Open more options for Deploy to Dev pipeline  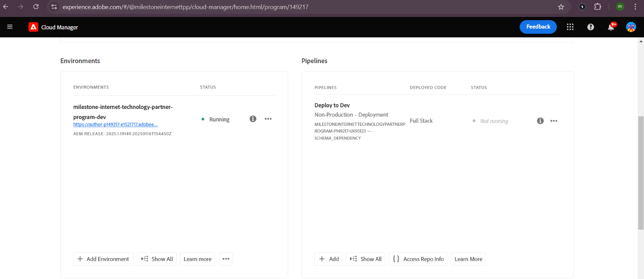554,121
